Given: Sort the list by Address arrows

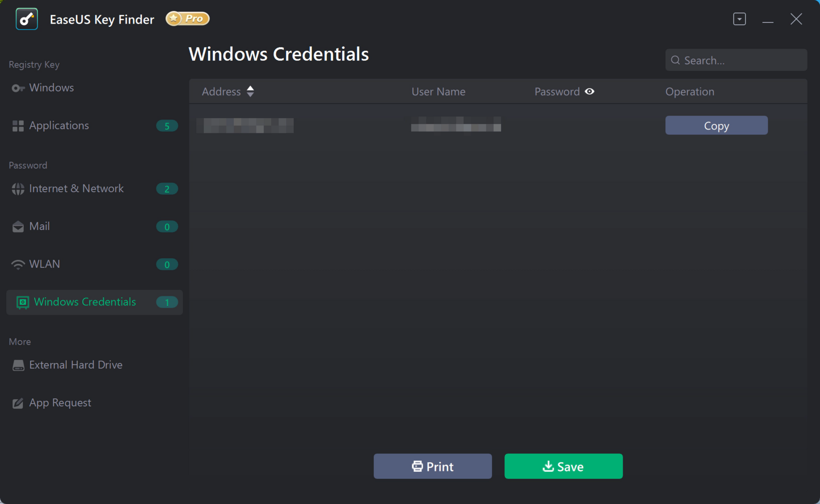Looking at the screenshot, I should pyautogui.click(x=250, y=91).
